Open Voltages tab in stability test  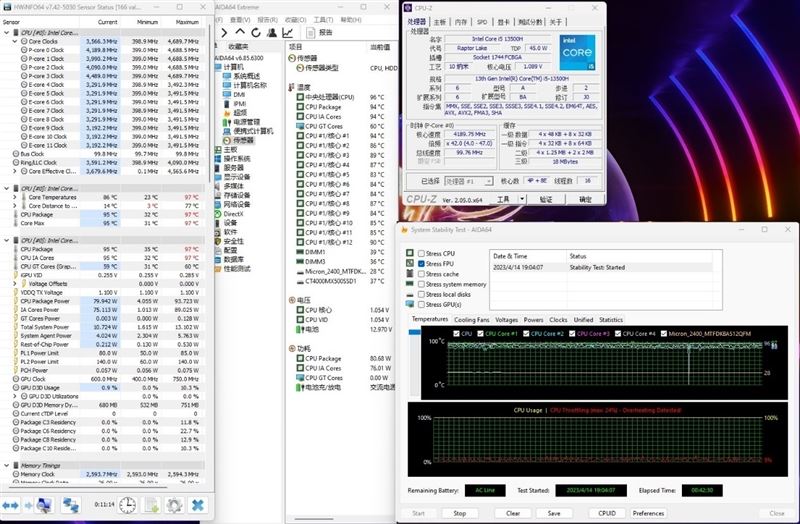pos(506,320)
